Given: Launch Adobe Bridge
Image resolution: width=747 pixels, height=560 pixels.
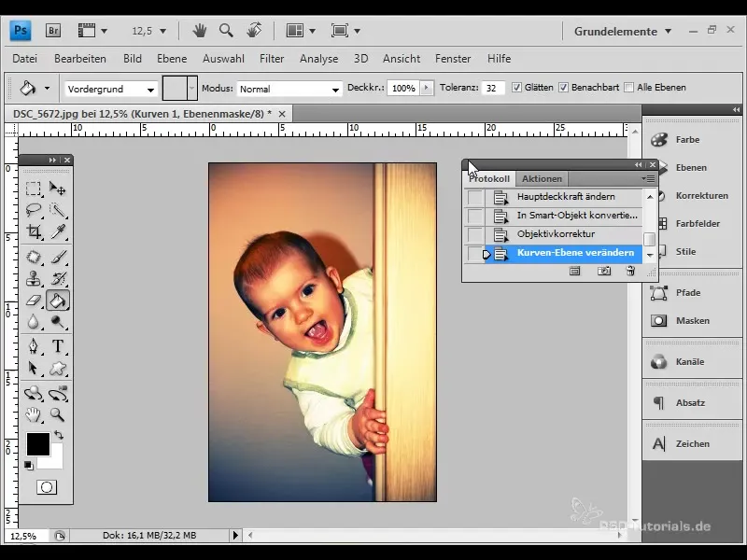Looking at the screenshot, I should (x=53, y=31).
